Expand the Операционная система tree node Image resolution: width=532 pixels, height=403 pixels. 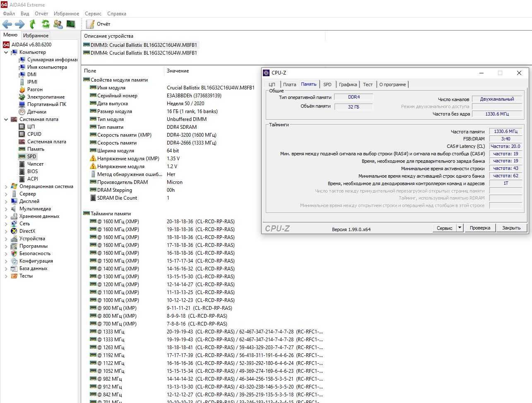point(6,186)
